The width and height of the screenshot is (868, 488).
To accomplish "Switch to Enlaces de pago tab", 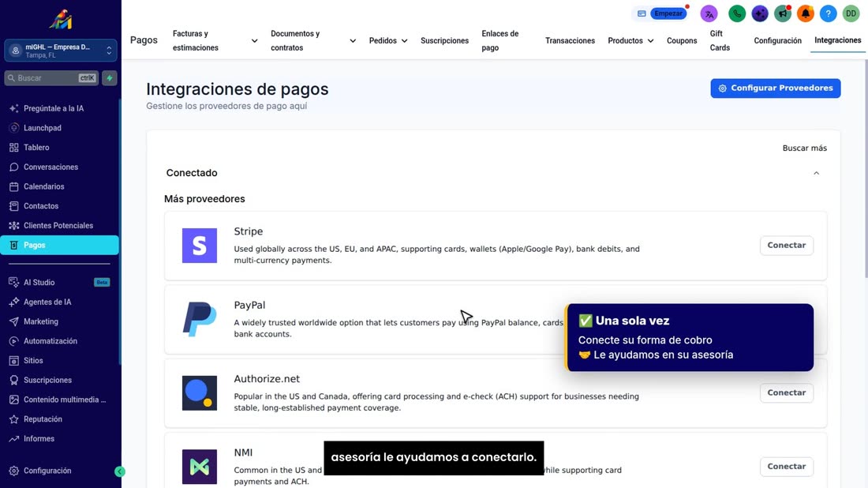I will tap(500, 40).
